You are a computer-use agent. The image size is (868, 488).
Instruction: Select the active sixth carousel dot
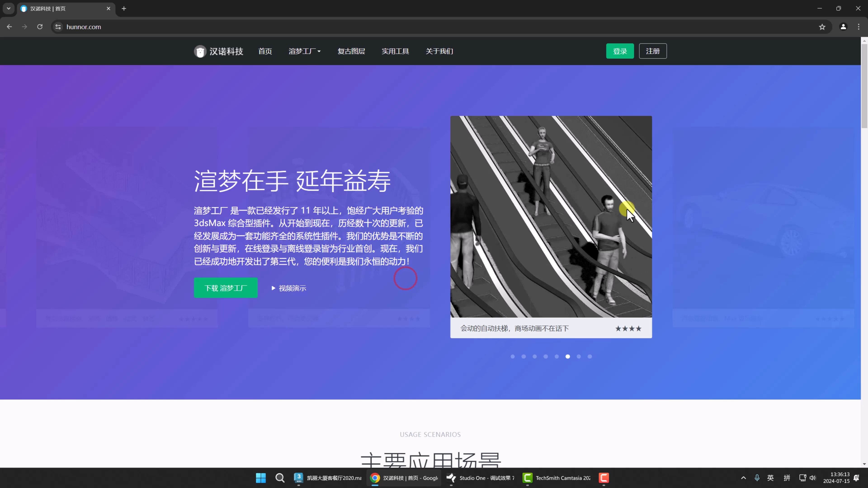coord(568,357)
